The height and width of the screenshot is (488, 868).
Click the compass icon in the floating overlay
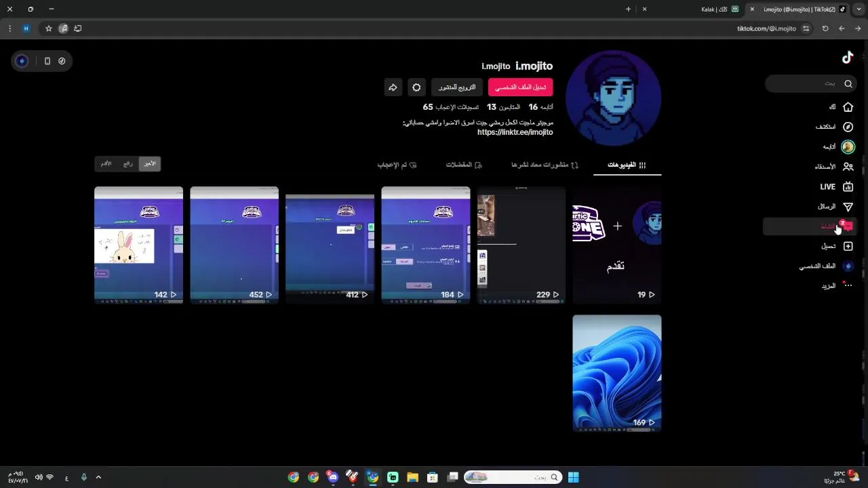pyautogui.click(x=62, y=61)
